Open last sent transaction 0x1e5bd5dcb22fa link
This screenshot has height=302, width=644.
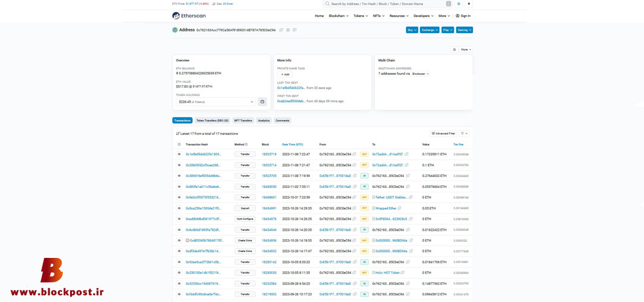point(291,88)
